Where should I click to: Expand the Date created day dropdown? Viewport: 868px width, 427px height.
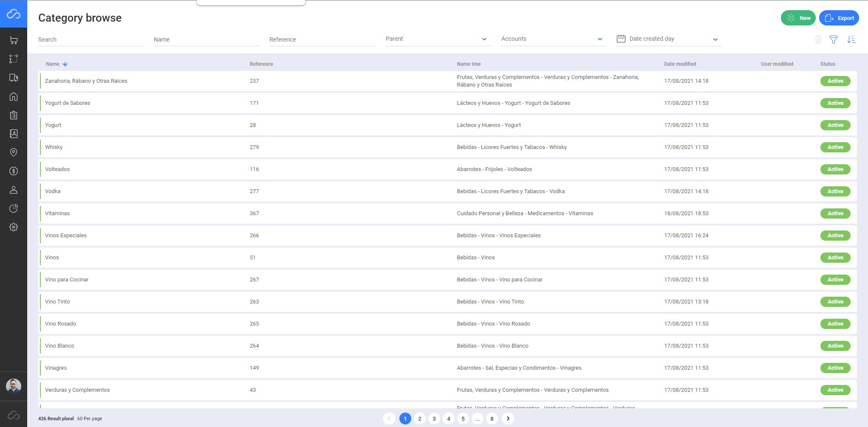669,39
